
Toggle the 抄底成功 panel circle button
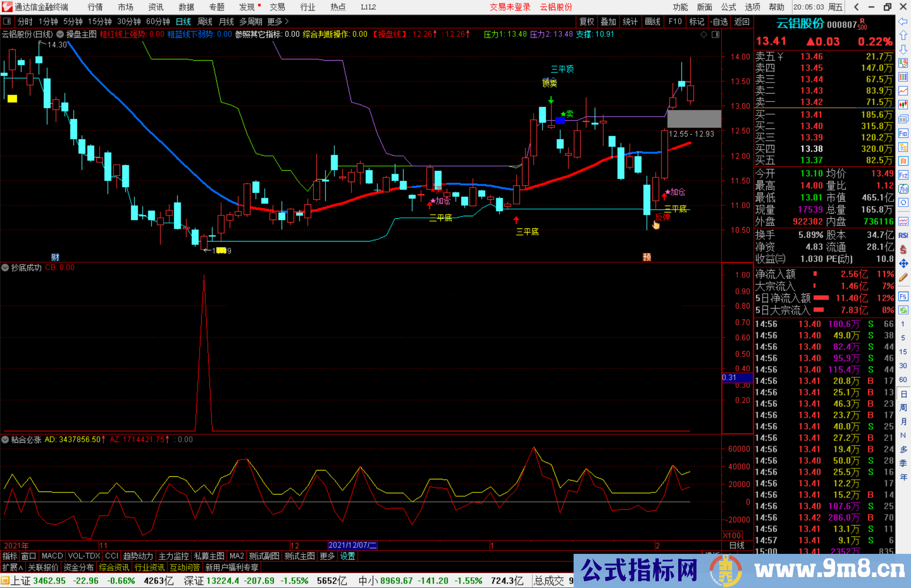point(5,268)
